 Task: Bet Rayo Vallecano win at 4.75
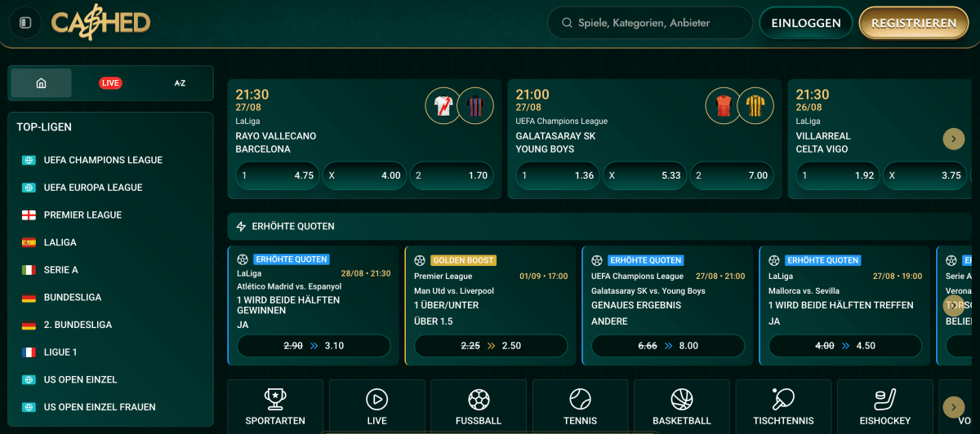(278, 175)
